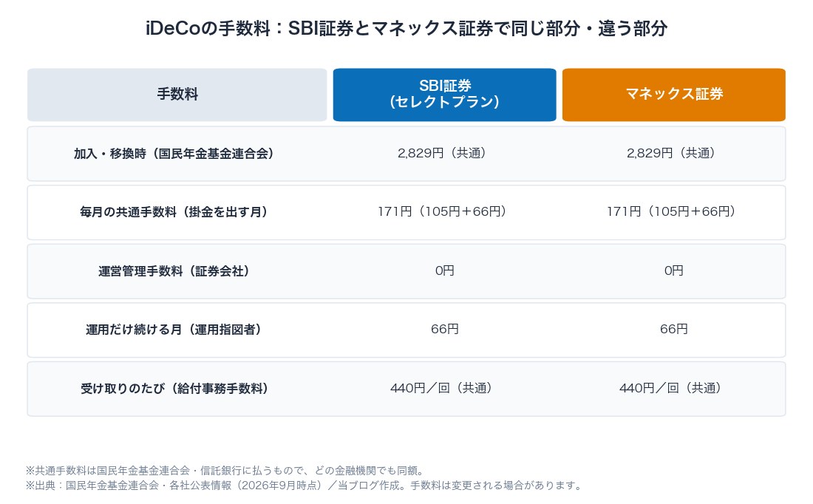
Task: Click the title 'iDeCoの手数料：SBI証券とマネックス証券で同じ部分・違う部分'
Action: [406, 28]
